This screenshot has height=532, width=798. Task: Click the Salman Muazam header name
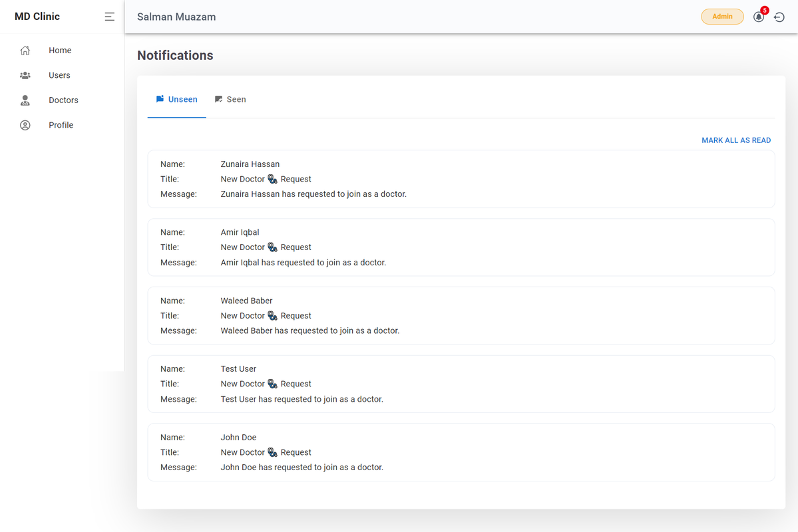point(176,17)
